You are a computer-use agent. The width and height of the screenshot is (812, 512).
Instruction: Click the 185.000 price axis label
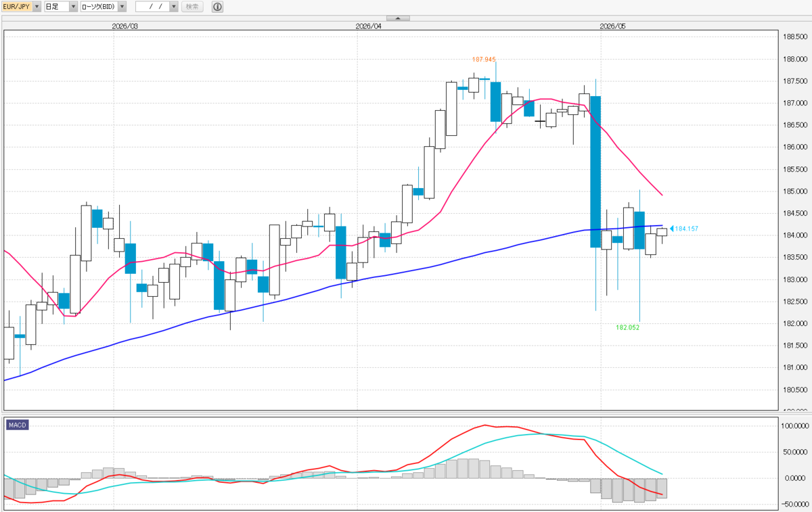794,191
